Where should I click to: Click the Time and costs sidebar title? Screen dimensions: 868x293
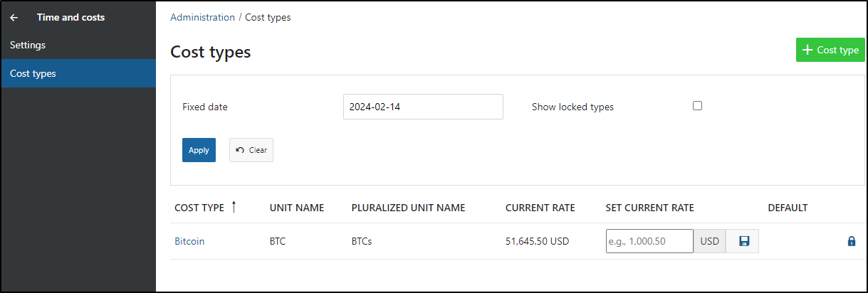70,17
